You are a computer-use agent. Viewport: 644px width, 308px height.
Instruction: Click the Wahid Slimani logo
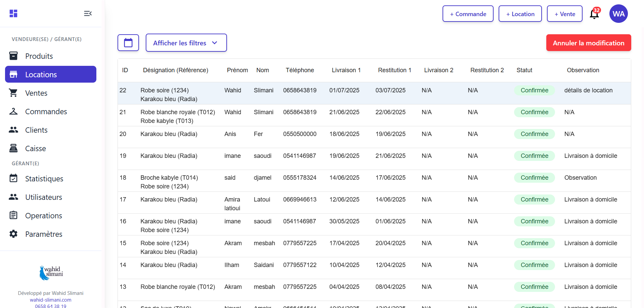pos(51,273)
